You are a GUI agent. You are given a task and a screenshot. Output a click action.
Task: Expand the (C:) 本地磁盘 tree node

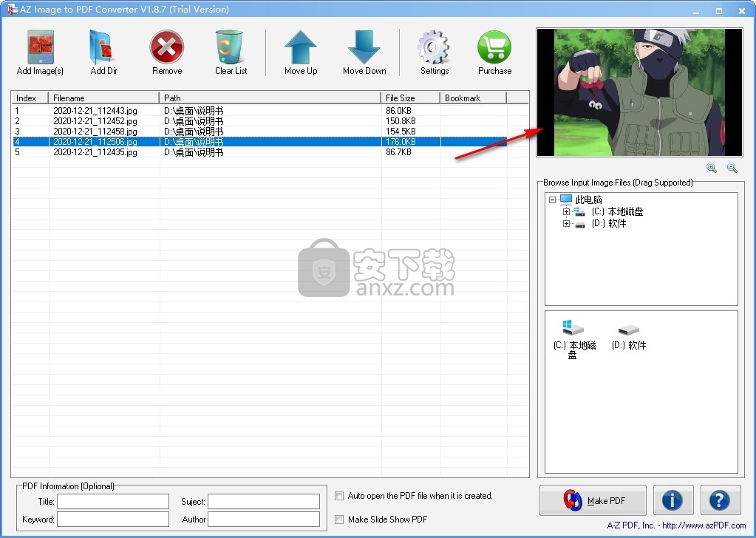[567, 211]
